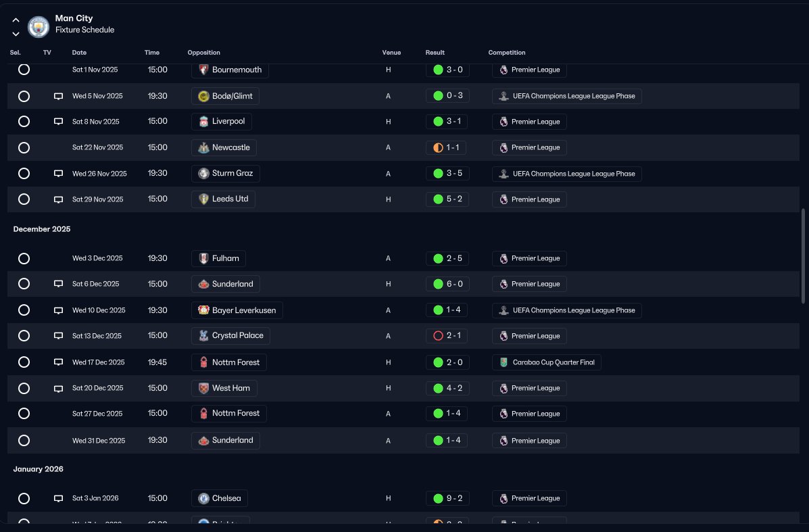Click the Carabao Cup competition icon

click(504, 362)
